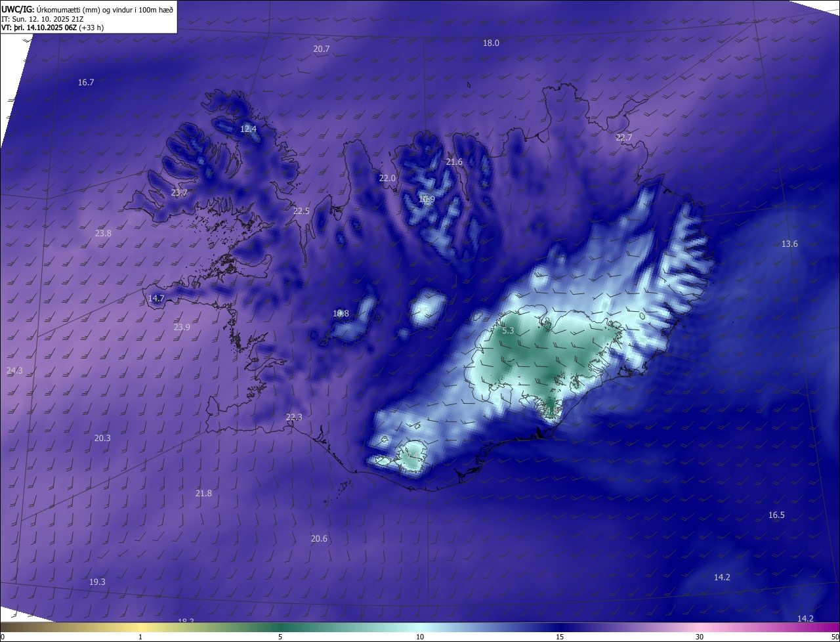Click the color scale tick labeled 0

tap(3, 637)
